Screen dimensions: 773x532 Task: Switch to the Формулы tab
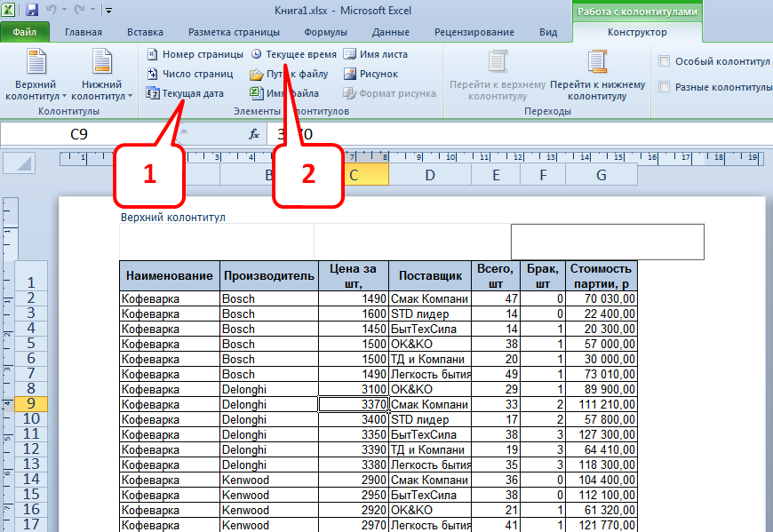[325, 33]
